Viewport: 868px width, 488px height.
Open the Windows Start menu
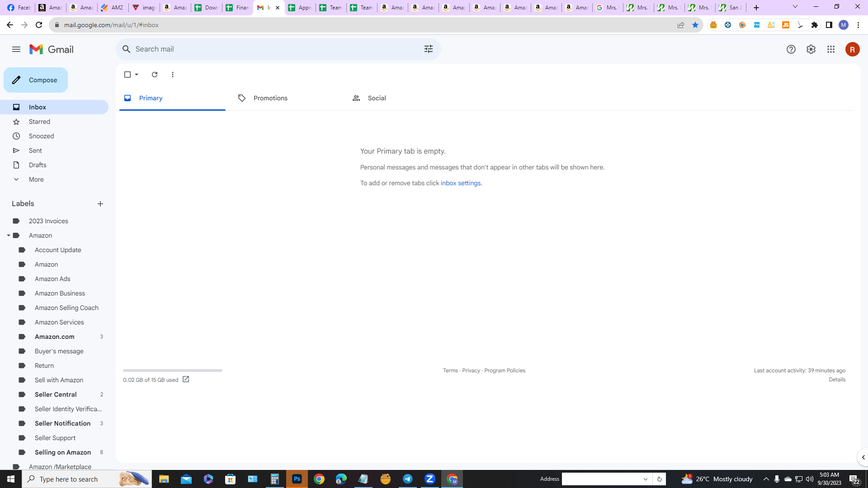coord(11,479)
